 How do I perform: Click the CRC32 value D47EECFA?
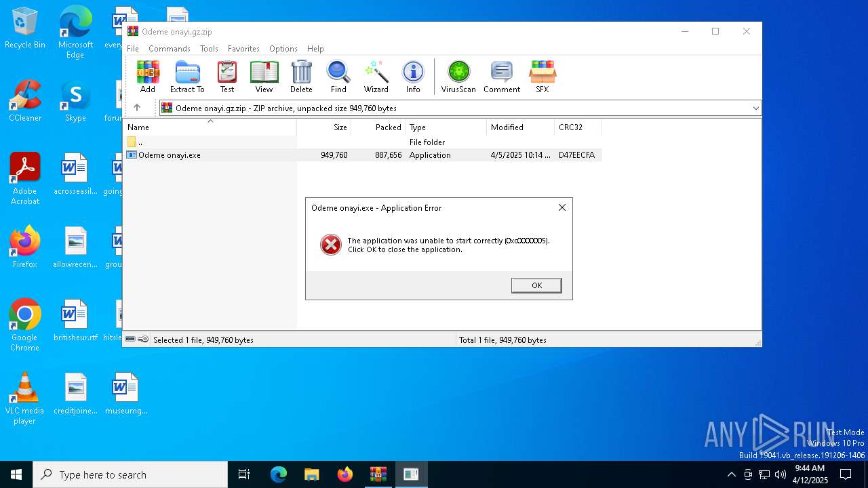coord(576,155)
